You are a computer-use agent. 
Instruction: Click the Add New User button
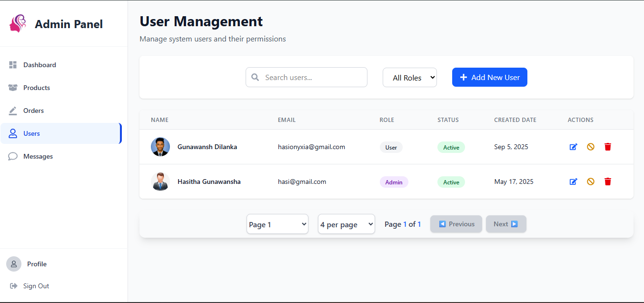pyautogui.click(x=489, y=77)
